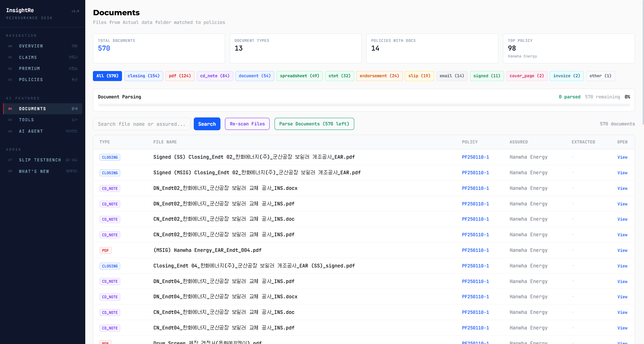Open policy link for CN_Endt04 INS.pdf row
The image size is (644, 344).
pyautogui.click(x=475, y=328)
